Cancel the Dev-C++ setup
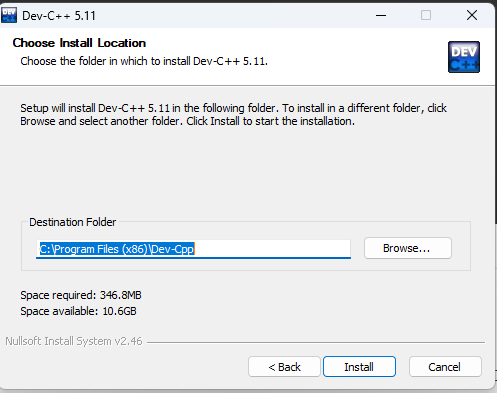This screenshot has width=497, height=393. point(445,367)
